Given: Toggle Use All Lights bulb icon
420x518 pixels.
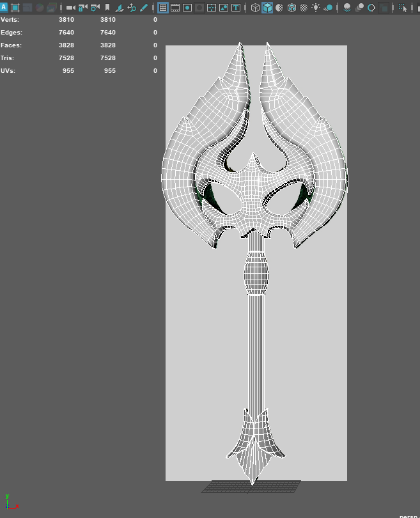Looking at the screenshot, I should click(316, 8).
